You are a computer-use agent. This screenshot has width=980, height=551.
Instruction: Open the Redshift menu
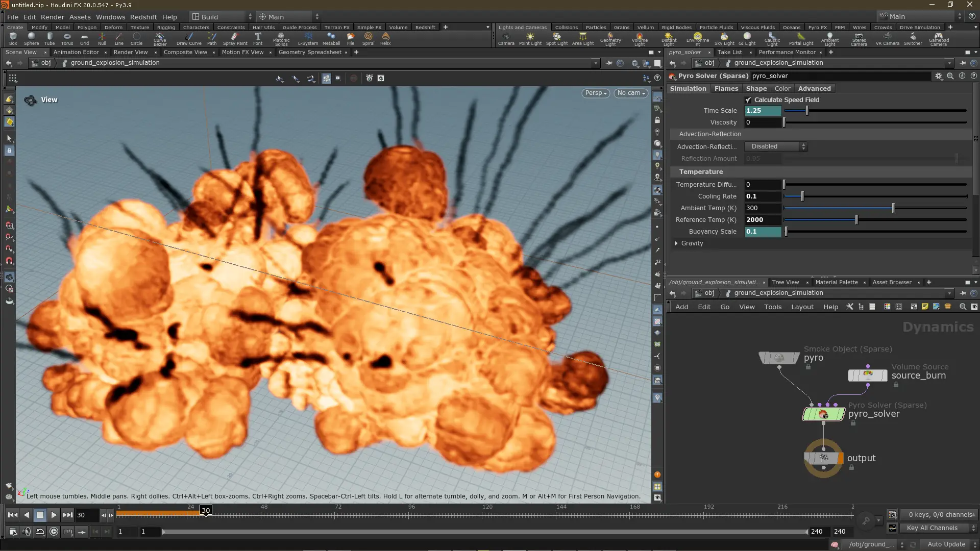coord(143,17)
